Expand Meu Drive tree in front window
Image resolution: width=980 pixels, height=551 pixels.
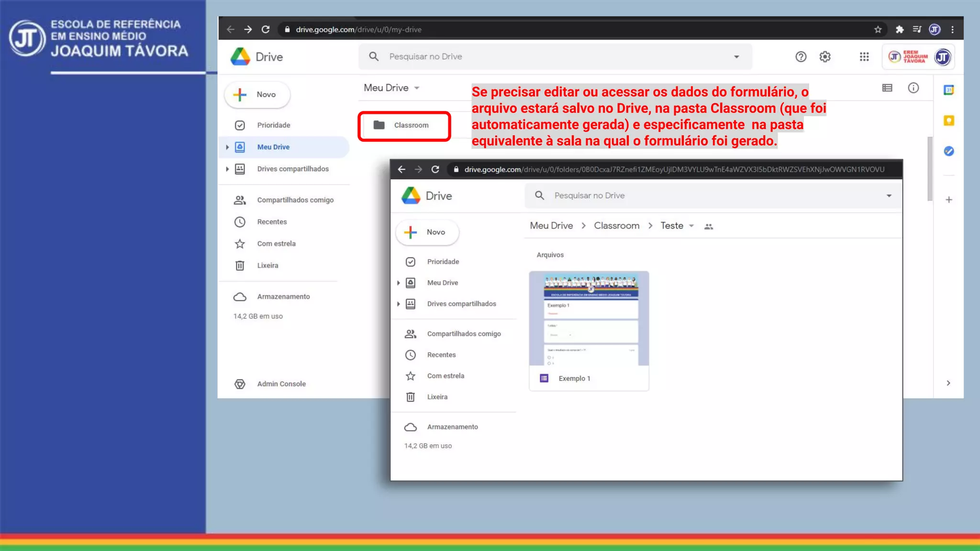[x=398, y=283]
